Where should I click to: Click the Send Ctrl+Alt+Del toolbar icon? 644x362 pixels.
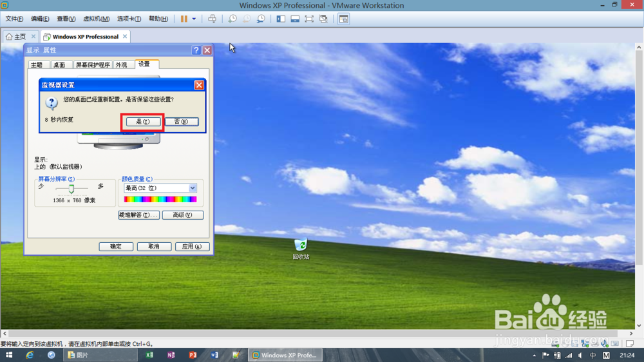pyautogui.click(x=212, y=19)
